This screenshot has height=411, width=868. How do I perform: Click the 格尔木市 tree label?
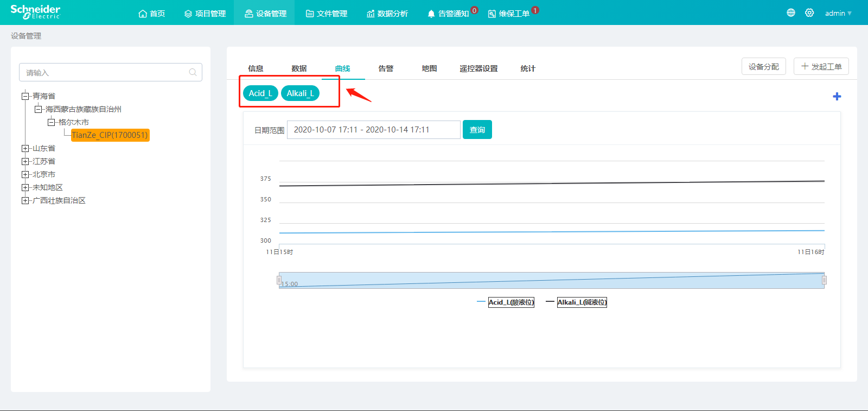pyautogui.click(x=74, y=122)
